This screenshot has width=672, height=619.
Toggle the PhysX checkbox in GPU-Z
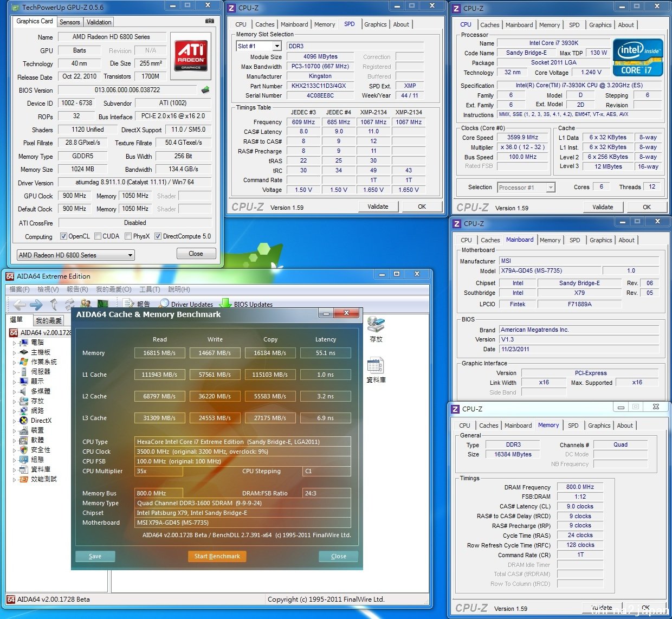128,236
